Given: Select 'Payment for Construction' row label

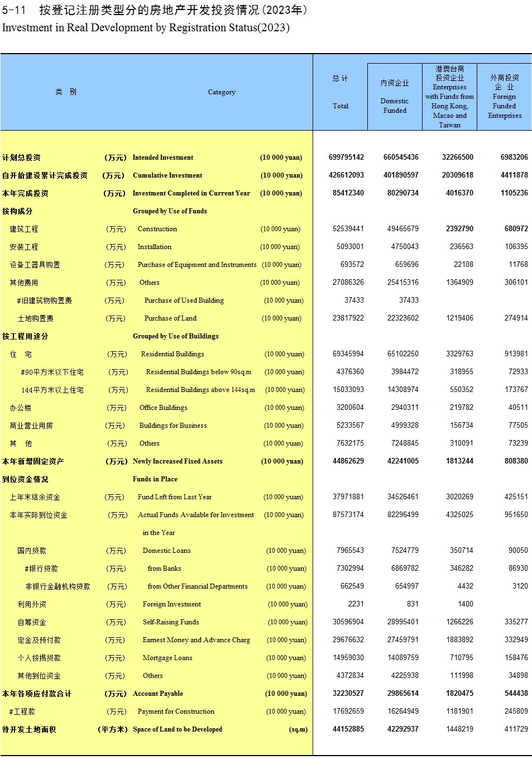Looking at the screenshot, I should pyautogui.click(x=176, y=711).
